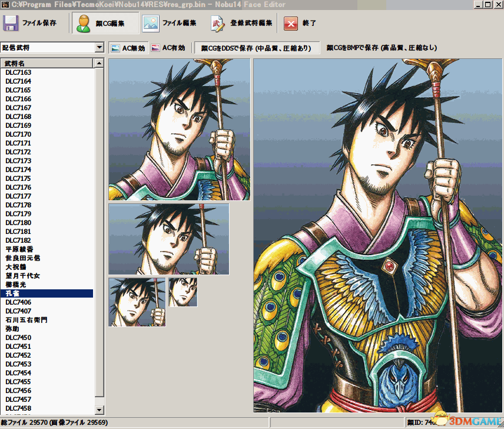Click the face CG edit person icon
This screenshot has width=504, height=429.
[x=83, y=24]
